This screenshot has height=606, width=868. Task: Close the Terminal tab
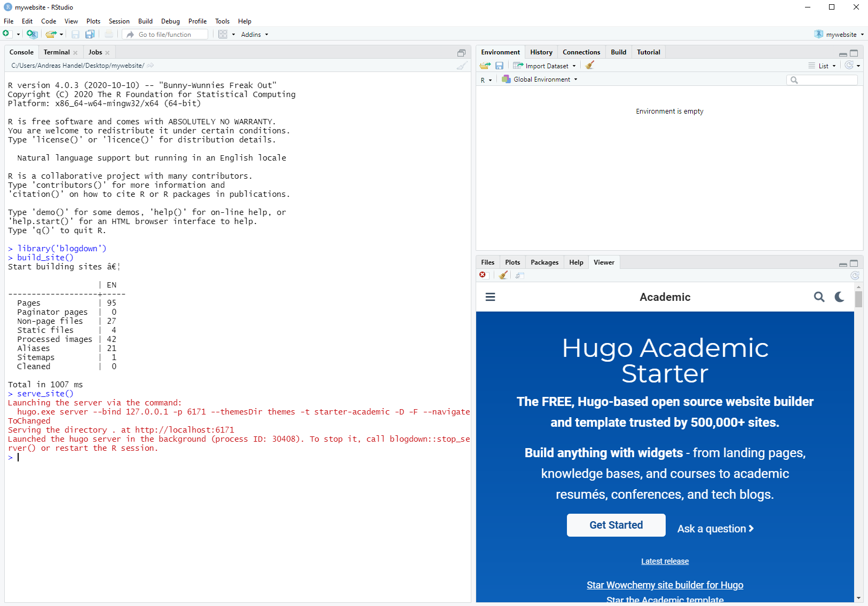[x=75, y=53]
